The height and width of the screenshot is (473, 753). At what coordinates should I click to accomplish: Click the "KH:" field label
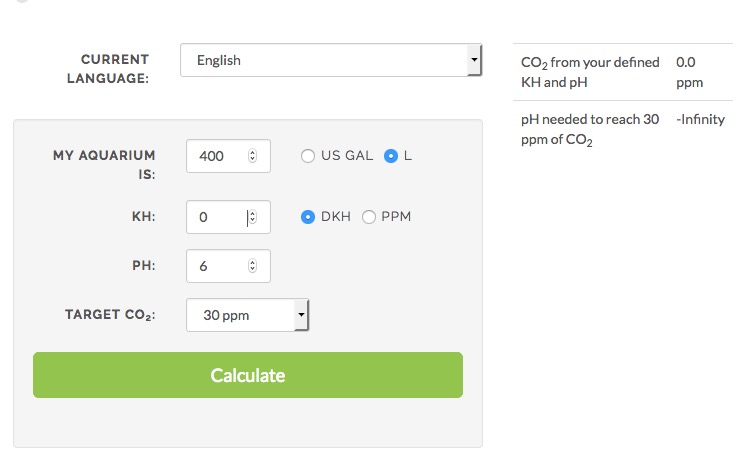(x=143, y=217)
